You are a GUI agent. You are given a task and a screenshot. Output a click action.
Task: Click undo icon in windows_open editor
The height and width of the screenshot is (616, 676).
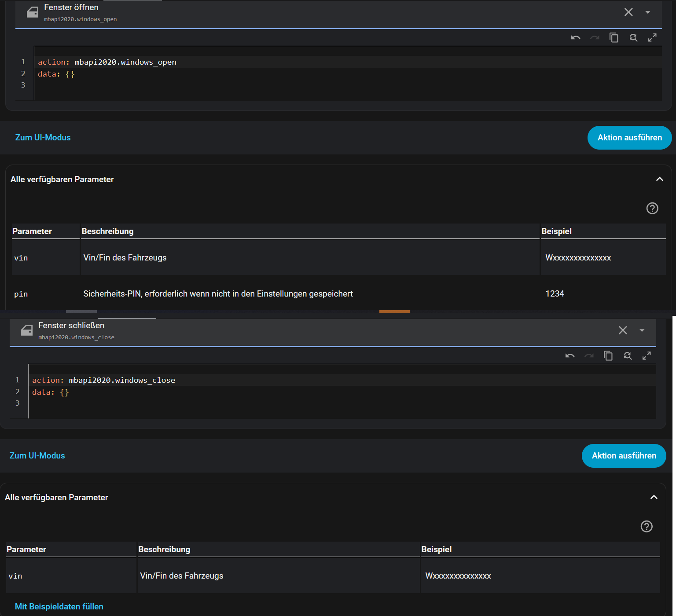pos(576,38)
